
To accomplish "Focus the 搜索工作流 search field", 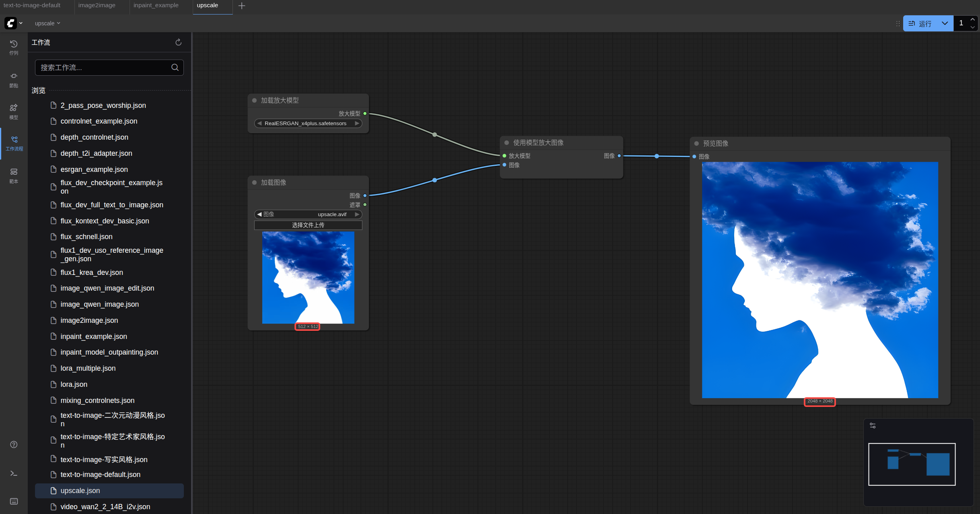I will 109,67.
